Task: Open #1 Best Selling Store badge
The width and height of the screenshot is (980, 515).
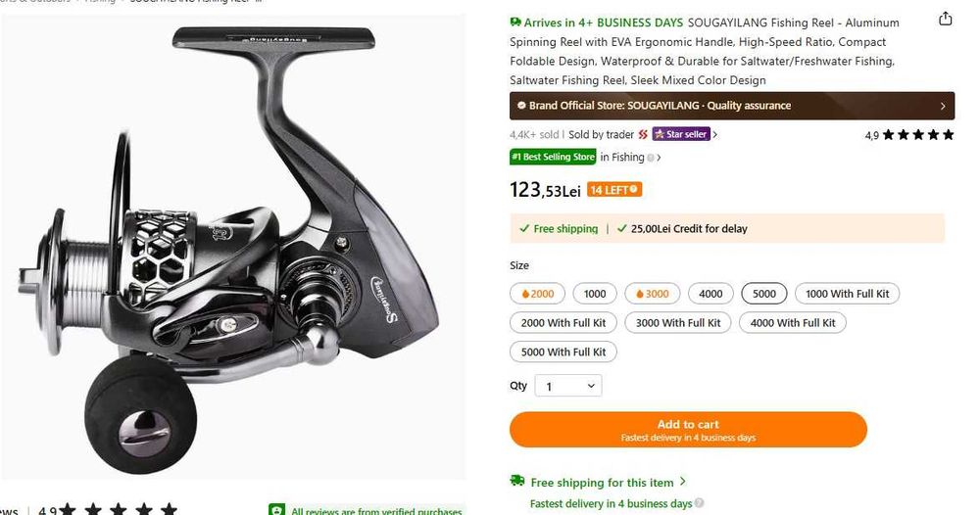Action: (x=553, y=157)
